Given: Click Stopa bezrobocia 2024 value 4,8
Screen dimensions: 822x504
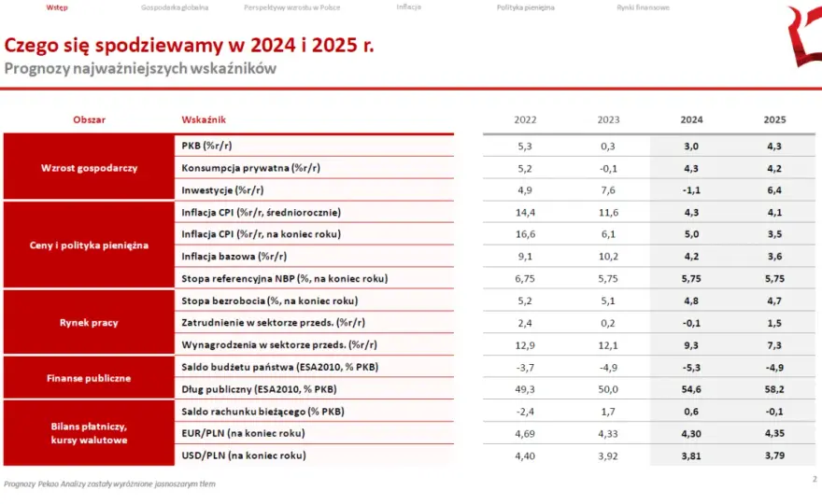Looking at the screenshot, I should (x=691, y=301).
